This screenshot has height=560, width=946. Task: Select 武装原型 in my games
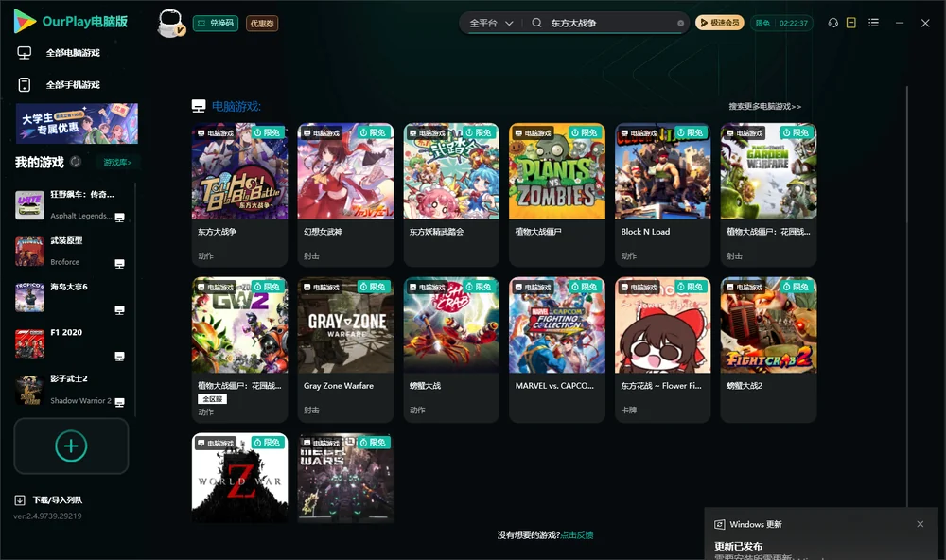tap(70, 251)
